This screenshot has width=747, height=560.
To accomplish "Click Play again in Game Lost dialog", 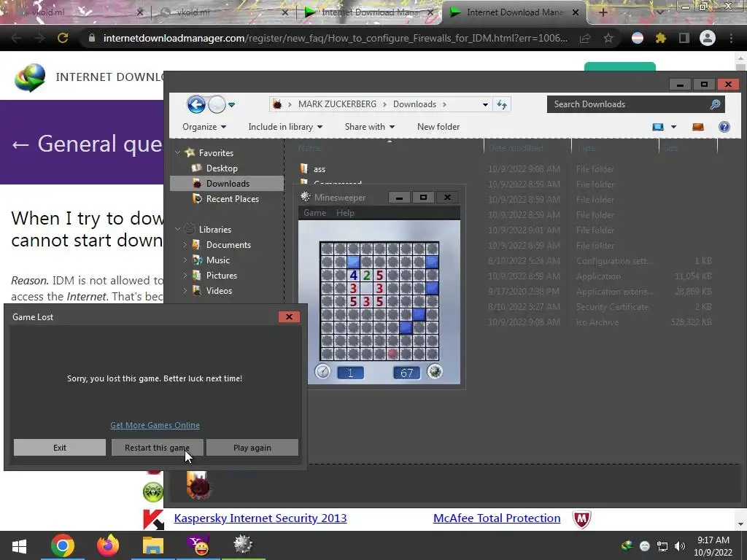I will [252, 448].
